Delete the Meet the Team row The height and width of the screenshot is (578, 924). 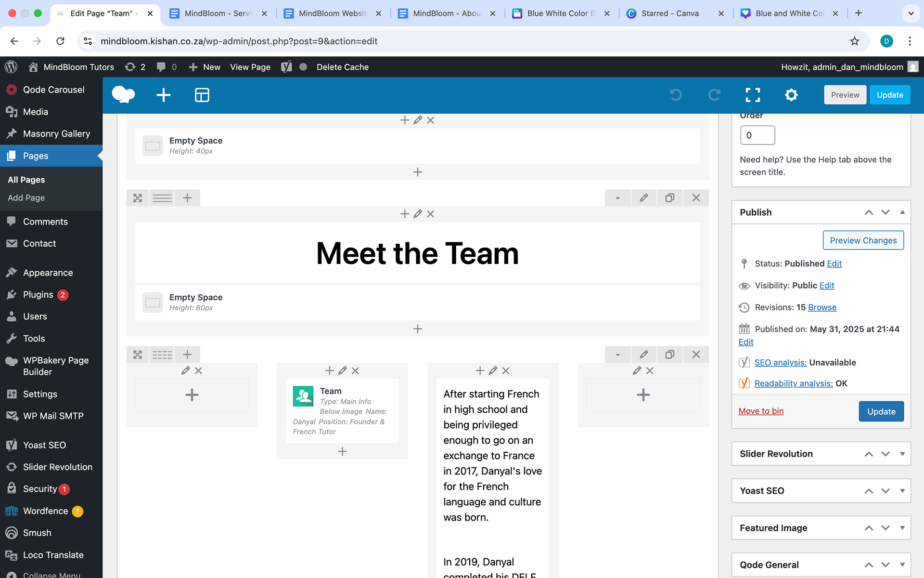pyautogui.click(x=696, y=198)
